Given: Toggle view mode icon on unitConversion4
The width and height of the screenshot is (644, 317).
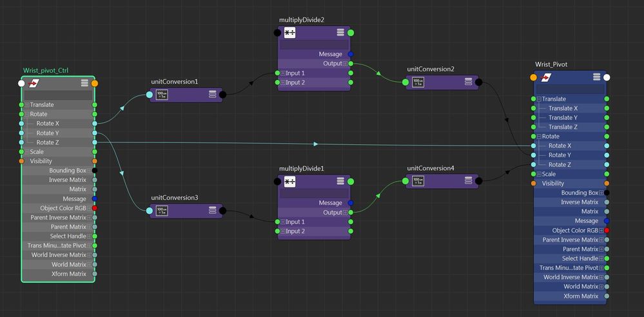Looking at the screenshot, I should 468,180.
